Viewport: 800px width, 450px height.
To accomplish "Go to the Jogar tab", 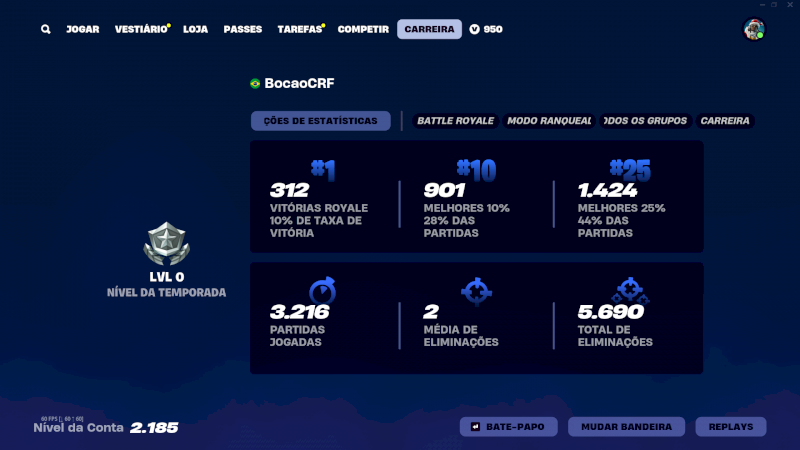I will pyautogui.click(x=83, y=29).
